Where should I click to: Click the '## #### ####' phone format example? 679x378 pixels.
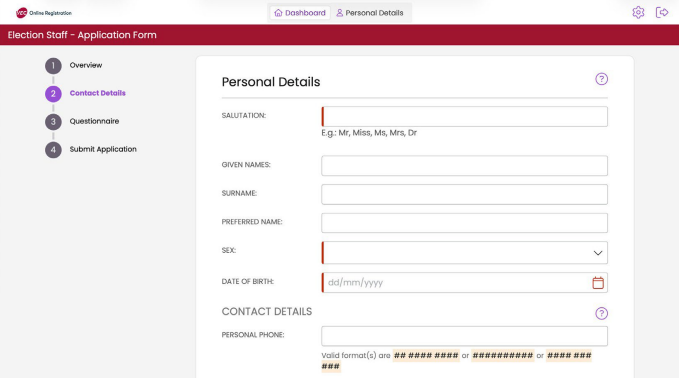(x=426, y=355)
